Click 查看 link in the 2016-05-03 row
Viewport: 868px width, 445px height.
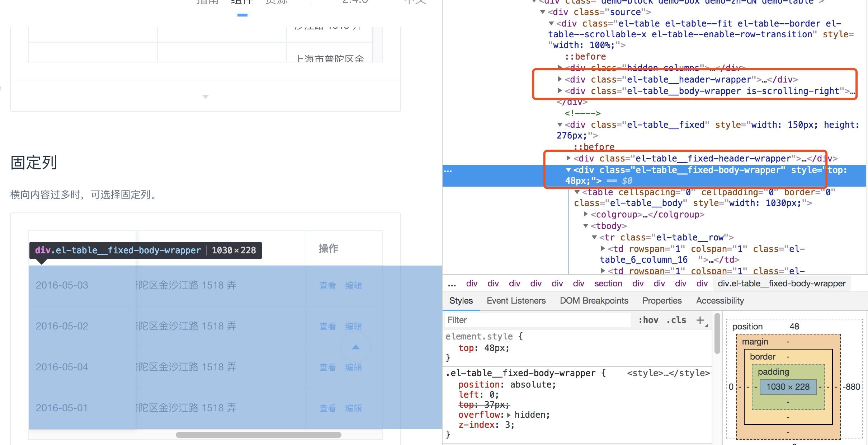point(327,285)
